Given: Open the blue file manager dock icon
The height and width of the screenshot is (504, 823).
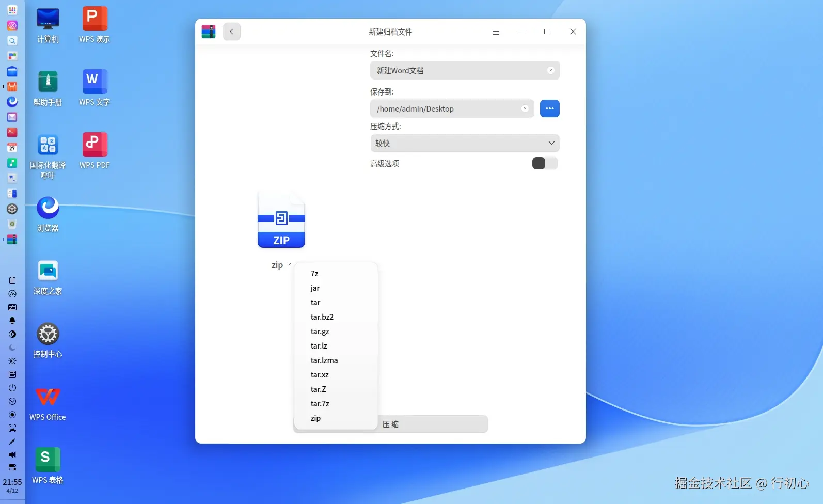Looking at the screenshot, I should click(x=12, y=71).
